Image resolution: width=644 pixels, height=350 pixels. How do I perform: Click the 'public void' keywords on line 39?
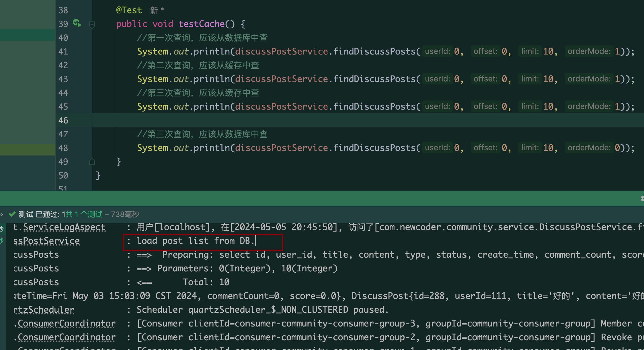[x=145, y=24]
